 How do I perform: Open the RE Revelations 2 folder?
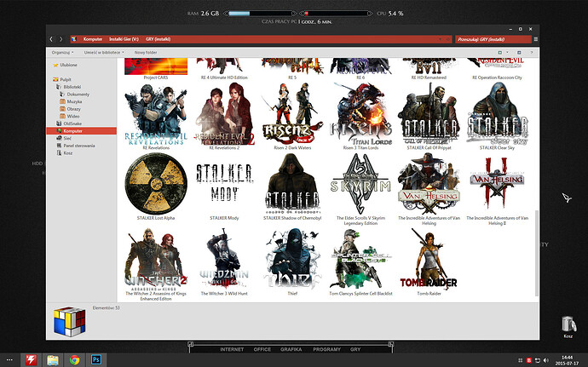point(224,115)
